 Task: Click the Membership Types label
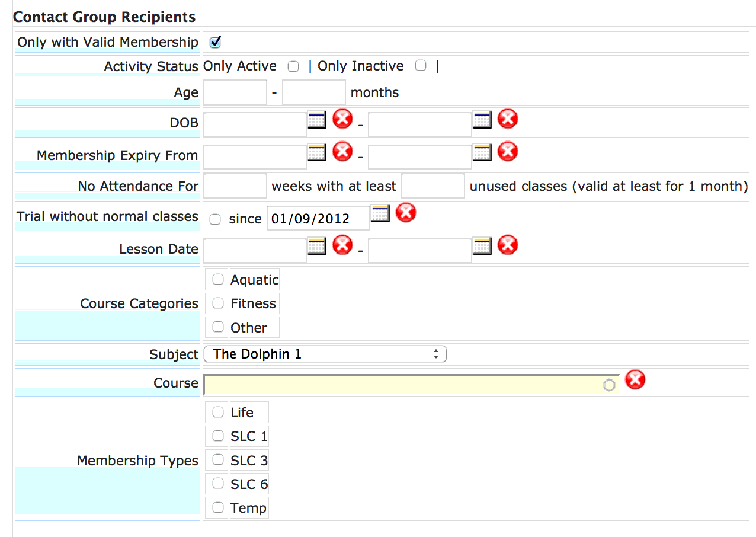pos(137,461)
